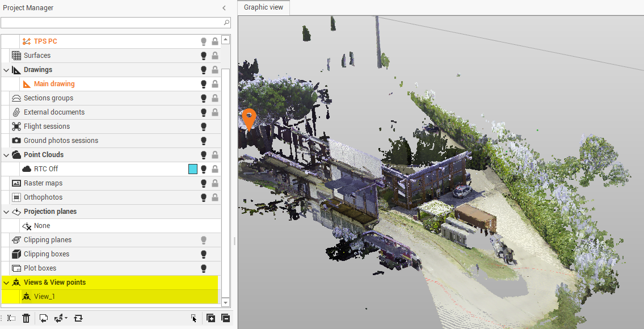The width and height of the screenshot is (644, 329).
Task: Click the expand all tree nodes icon
Action: point(211,318)
